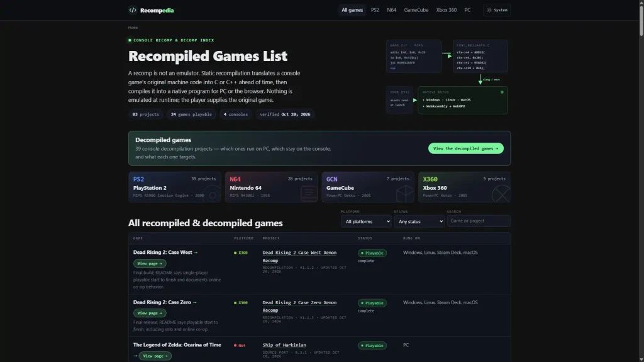Open the GameCube platform card
Viewport: 644px width, 362px height.
367,187
